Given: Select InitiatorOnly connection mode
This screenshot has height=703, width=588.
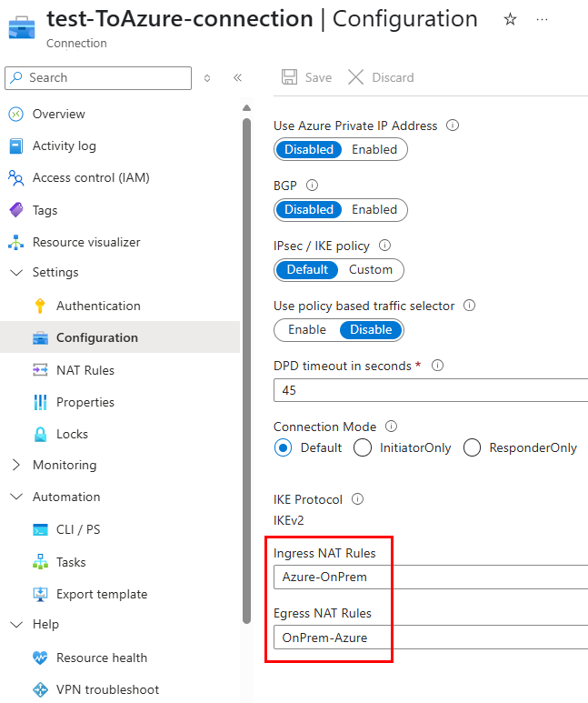Looking at the screenshot, I should click(362, 447).
